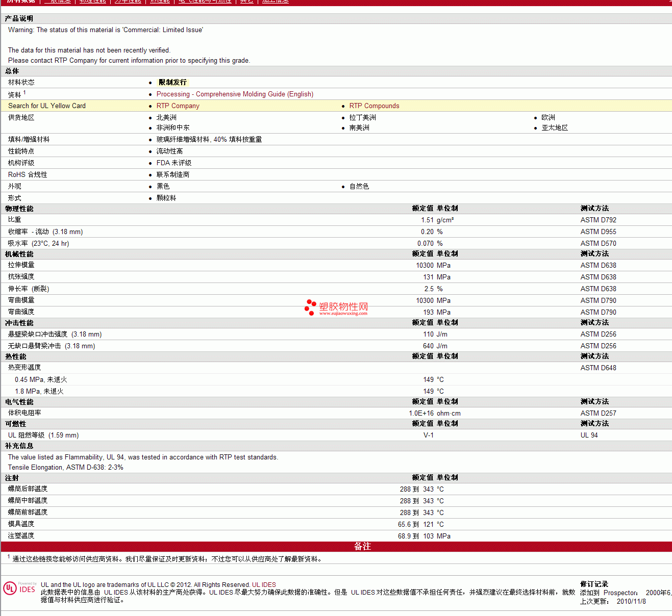
Task: Open the RTP Compounds Yellow Card link
Action: click(x=374, y=106)
